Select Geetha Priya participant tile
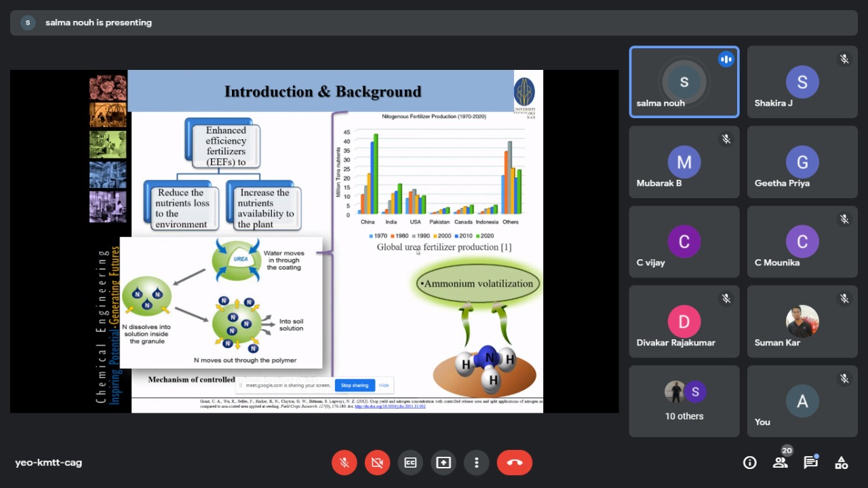Image resolution: width=868 pixels, height=488 pixels. [x=802, y=162]
